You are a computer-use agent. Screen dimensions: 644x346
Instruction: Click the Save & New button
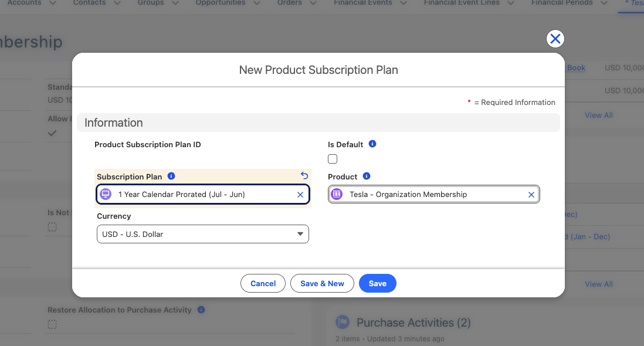tap(322, 283)
